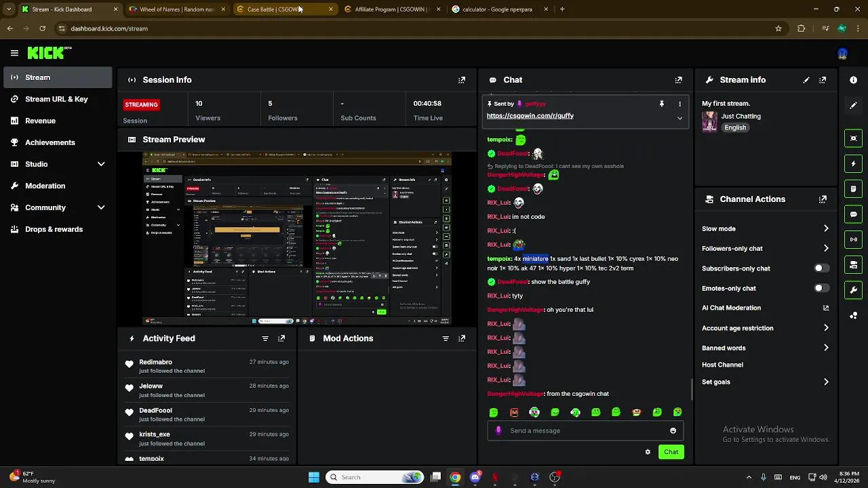Toggle the lightning bolt widget in sidebar
The width and height of the screenshot is (868, 488).
[x=853, y=163]
